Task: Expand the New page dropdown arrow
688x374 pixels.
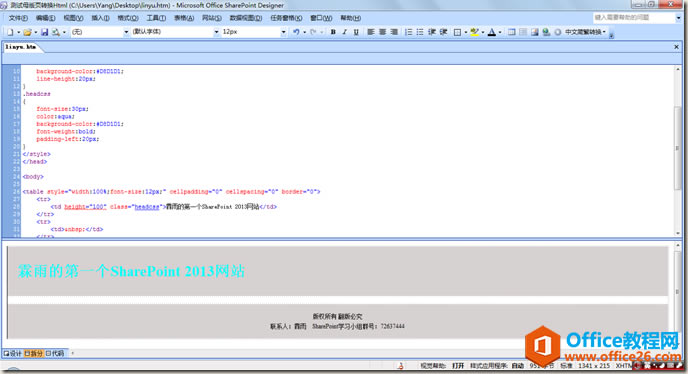Action: pyautogui.click(x=18, y=32)
